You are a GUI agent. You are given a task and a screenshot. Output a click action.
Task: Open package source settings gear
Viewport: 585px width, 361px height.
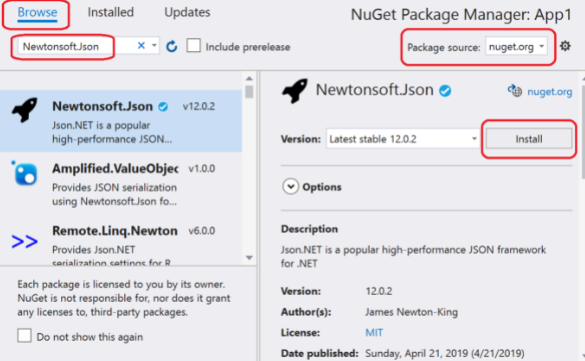565,46
